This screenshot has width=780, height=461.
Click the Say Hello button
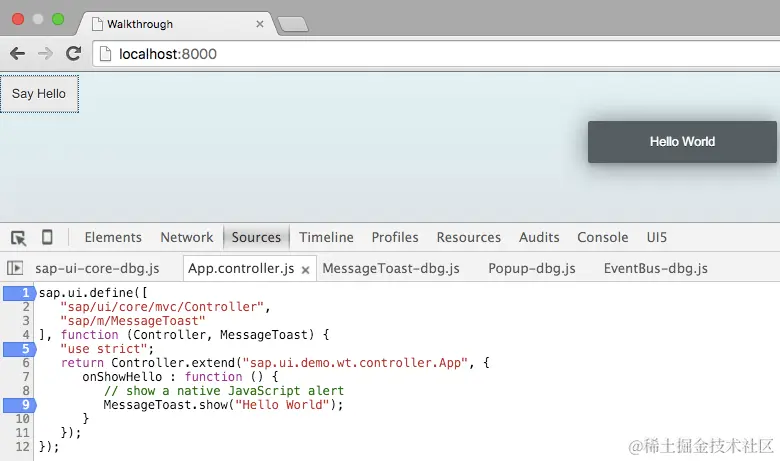39,94
